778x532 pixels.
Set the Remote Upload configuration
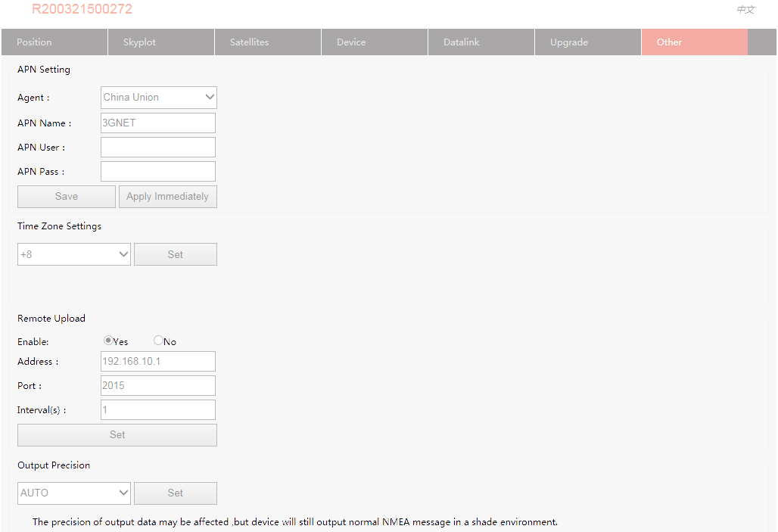pos(117,434)
